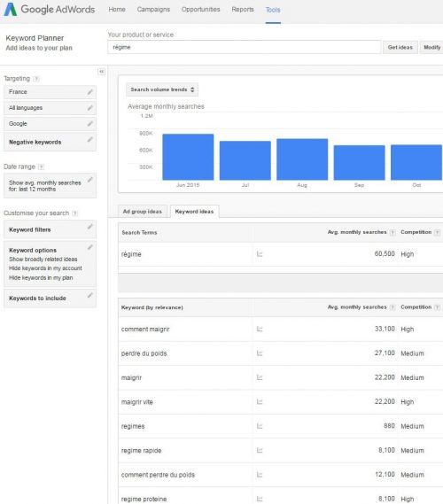This screenshot has height=504, width=443.
Task: Click the product or service input field
Action: [x=245, y=47]
